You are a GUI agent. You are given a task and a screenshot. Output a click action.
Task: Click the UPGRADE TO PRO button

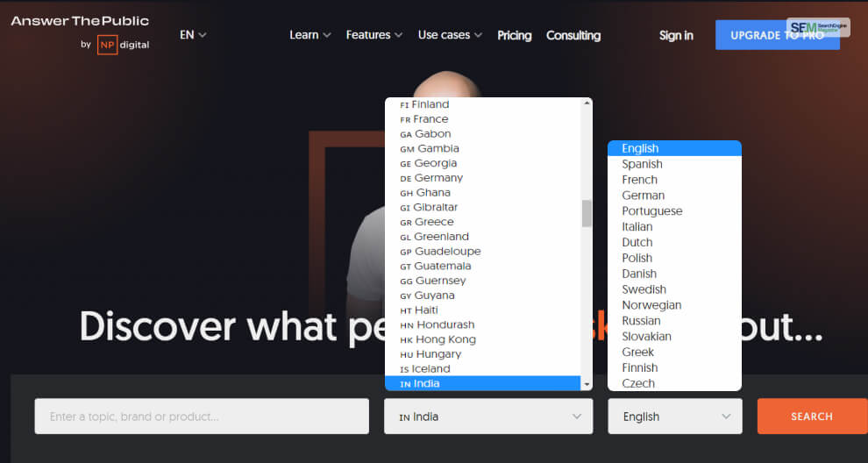[777, 35]
